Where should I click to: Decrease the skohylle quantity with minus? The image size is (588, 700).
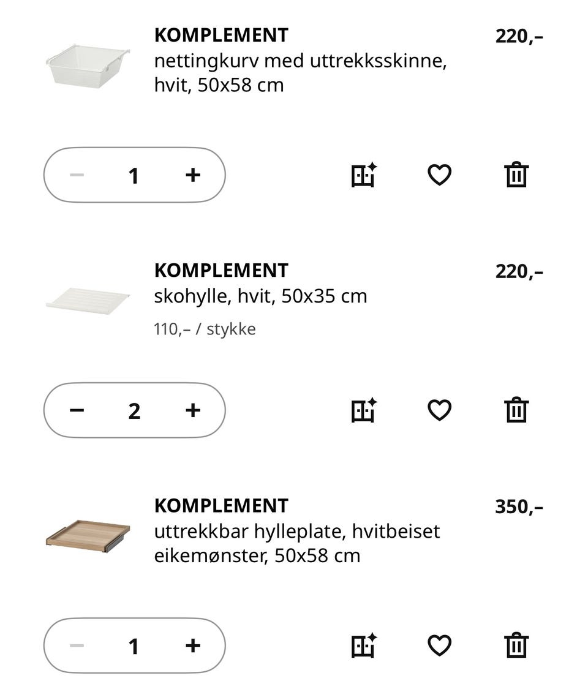click(x=77, y=410)
